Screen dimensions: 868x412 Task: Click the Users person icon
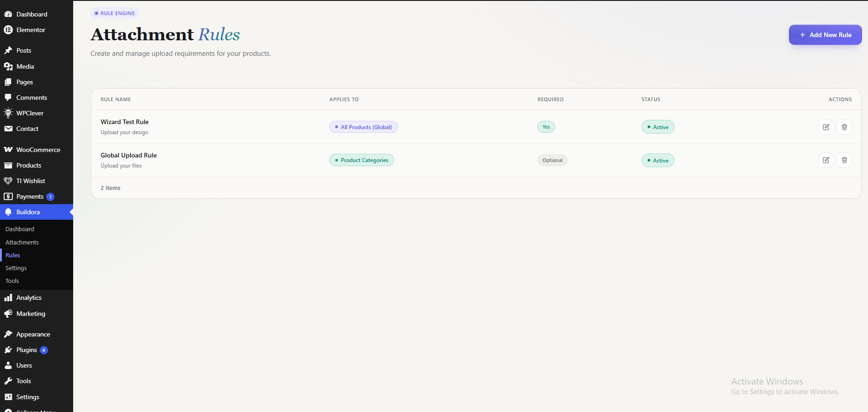pos(8,365)
